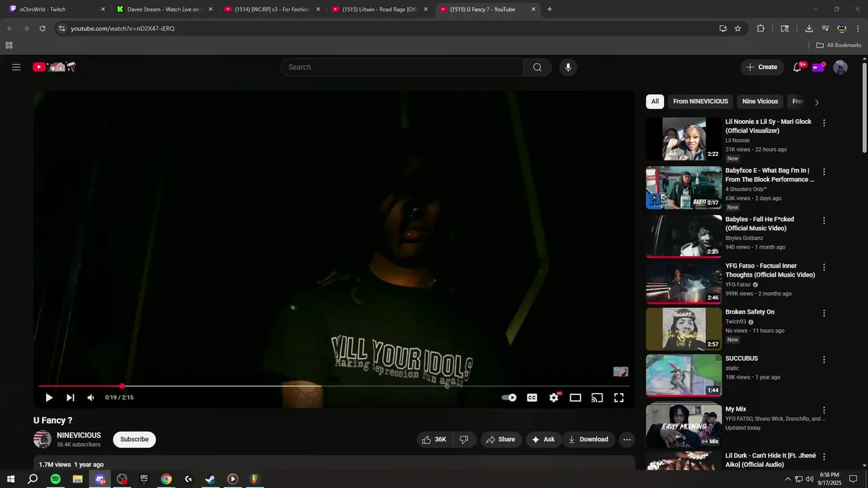Open player settings gear
This screenshot has height=488, width=868.
[554, 398]
